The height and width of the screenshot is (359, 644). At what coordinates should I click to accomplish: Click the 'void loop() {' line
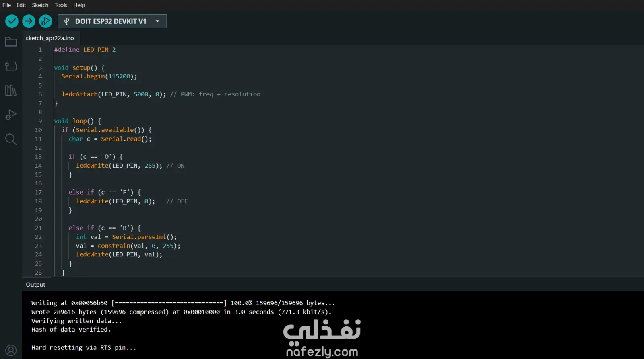tap(78, 121)
